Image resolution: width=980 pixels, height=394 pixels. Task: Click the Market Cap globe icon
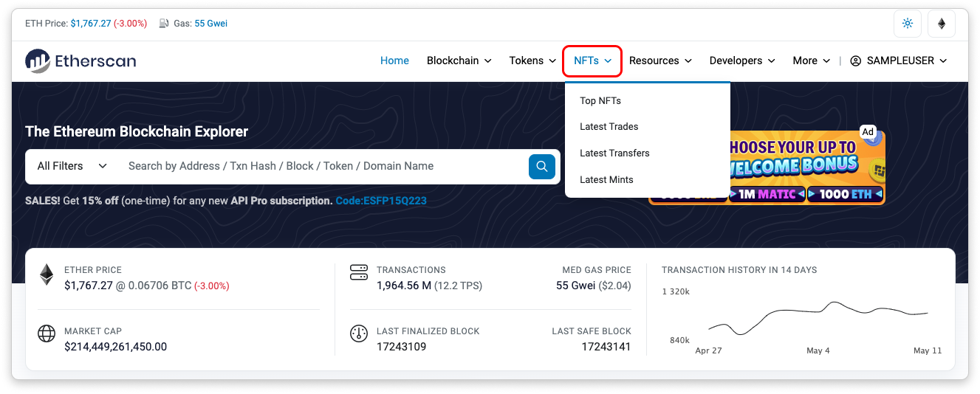click(x=47, y=334)
